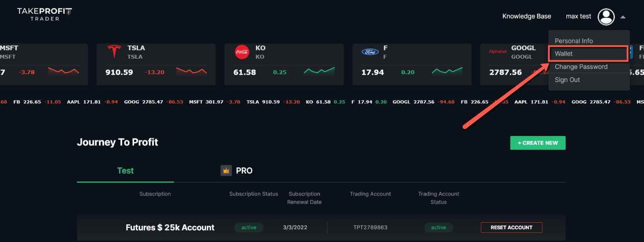The image size is (644, 242).
Task: Switch to the PRO tab
Action: coord(244,170)
